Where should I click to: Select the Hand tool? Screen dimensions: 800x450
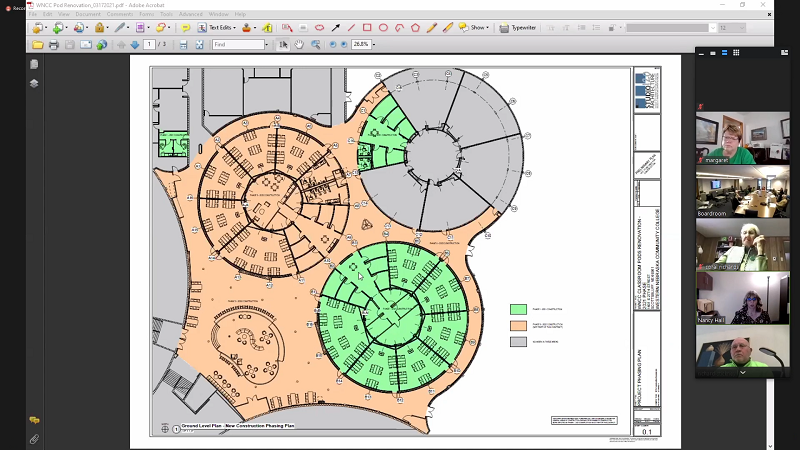pyautogui.click(x=300, y=45)
